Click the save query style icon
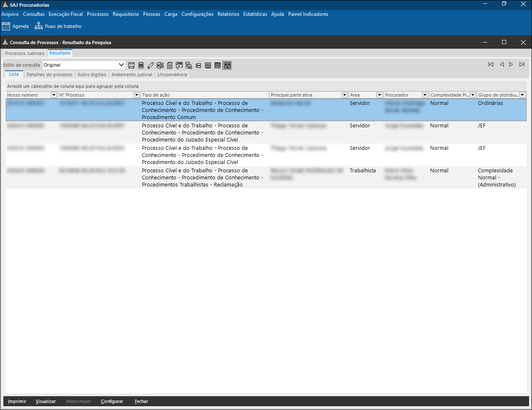Image resolution: width=532 pixels, height=410 pixels. click(x=131, y=65)
